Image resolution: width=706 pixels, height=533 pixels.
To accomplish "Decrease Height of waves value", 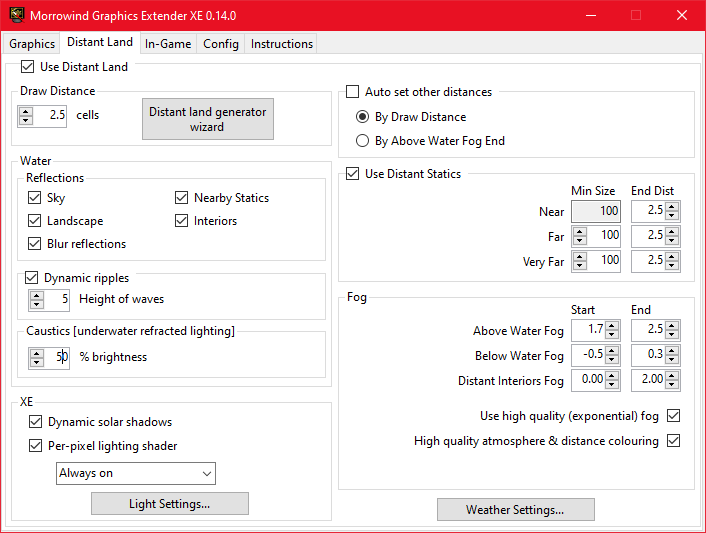I will coord(36,304).
